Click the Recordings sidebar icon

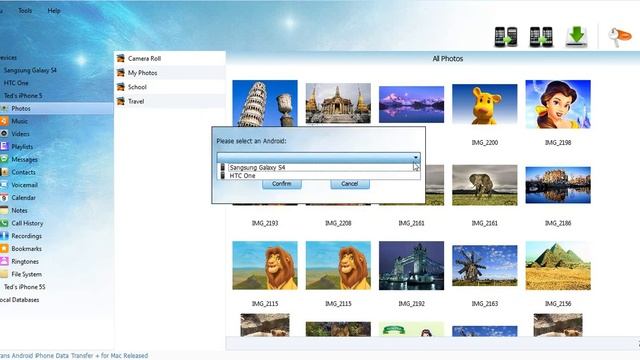point(4,236)
